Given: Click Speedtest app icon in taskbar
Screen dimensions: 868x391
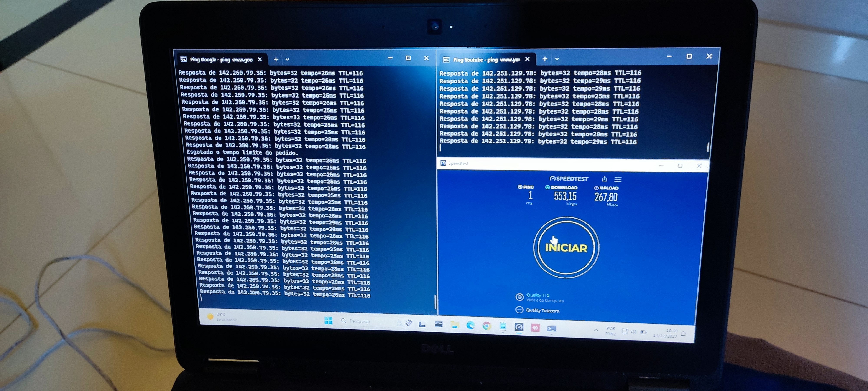Looking at the screenshot, I should [x=519, y=327].
